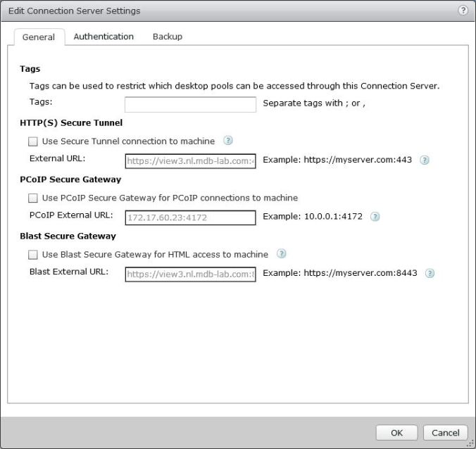Open the Backup tab
Image resolution: width=476 pixels, height=449 pixels.
click(168, 37)
